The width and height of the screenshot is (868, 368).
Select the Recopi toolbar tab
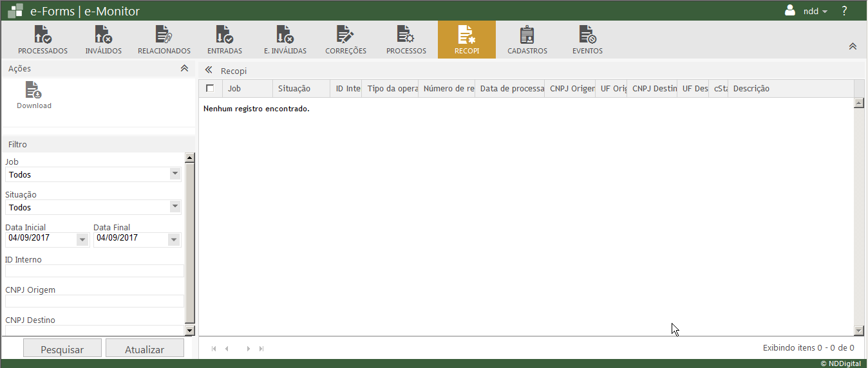tap(467, 40)
